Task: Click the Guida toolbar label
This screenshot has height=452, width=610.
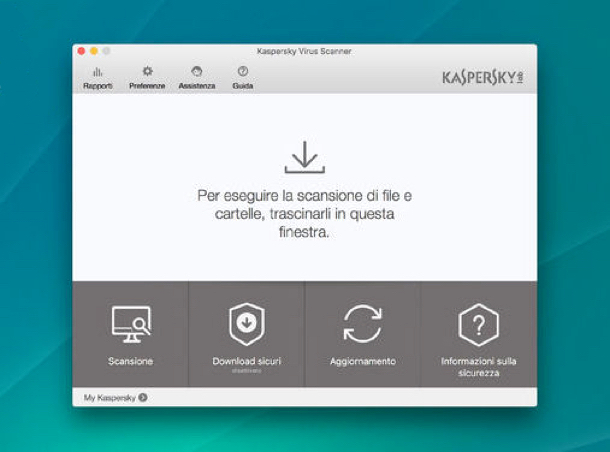Action: pyautogui.click(x=243, y=86)
